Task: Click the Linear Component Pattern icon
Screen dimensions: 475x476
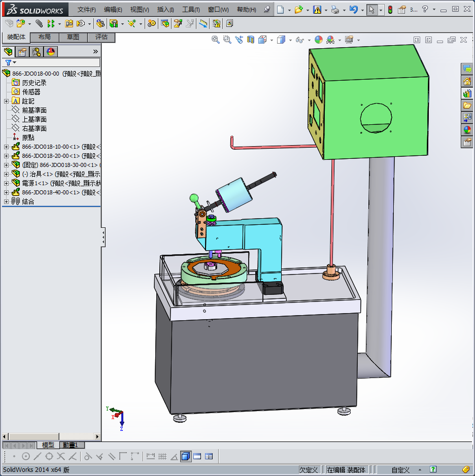Action: 51,23
